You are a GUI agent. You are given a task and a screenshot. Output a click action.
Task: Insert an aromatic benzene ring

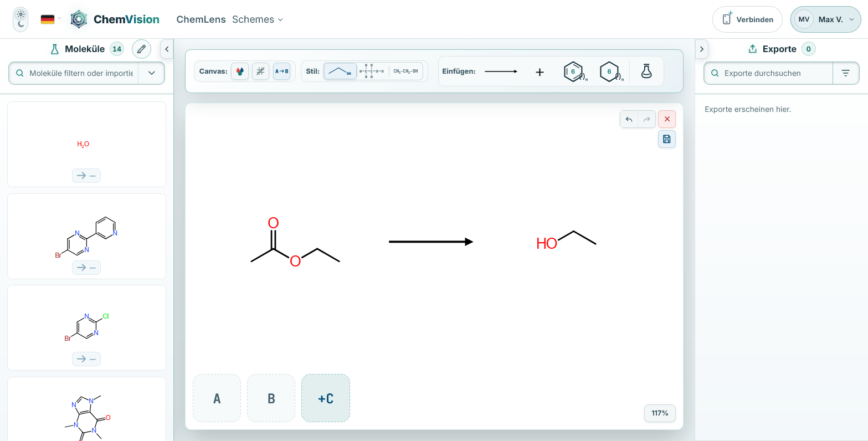[576, 71]
